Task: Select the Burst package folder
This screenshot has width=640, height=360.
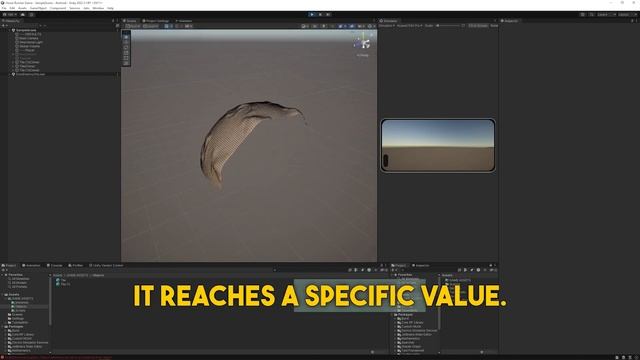Action: [14, 331]
